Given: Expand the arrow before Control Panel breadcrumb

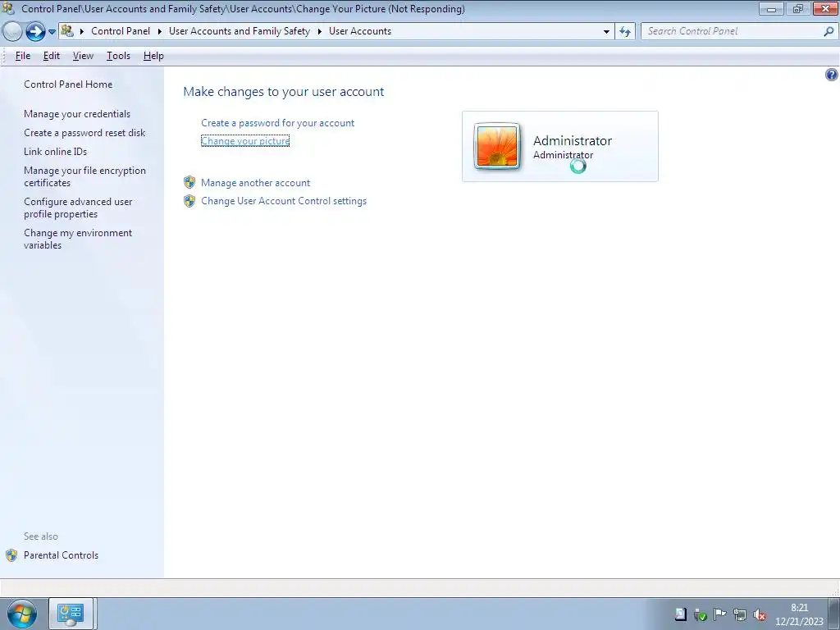Looking at the screenshot, I should tap(82, 32).
